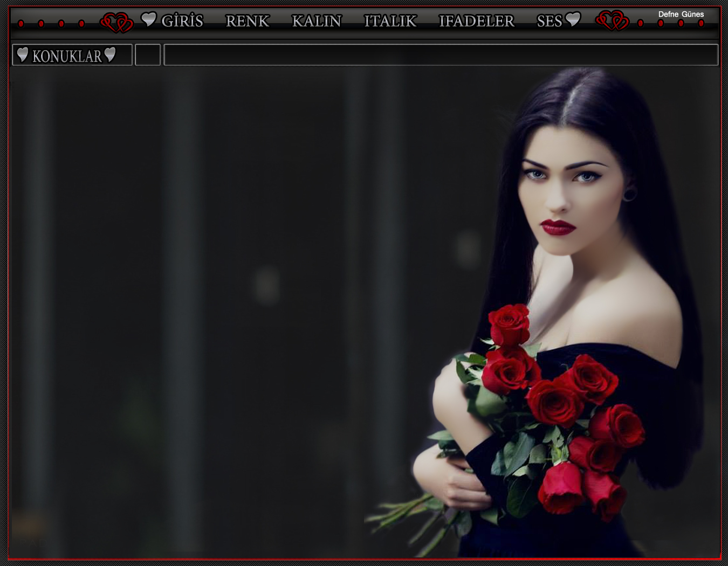Screen dimensions: 728x566
Task: Open the IFADELER emoticons list
Action: pyautogui.click(x=477, y=21)
